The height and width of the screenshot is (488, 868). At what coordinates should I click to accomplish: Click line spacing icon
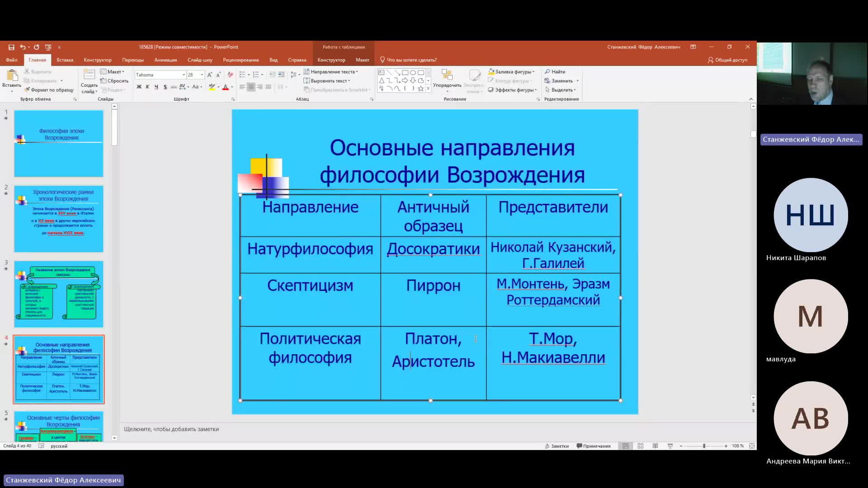coord(293,75)
